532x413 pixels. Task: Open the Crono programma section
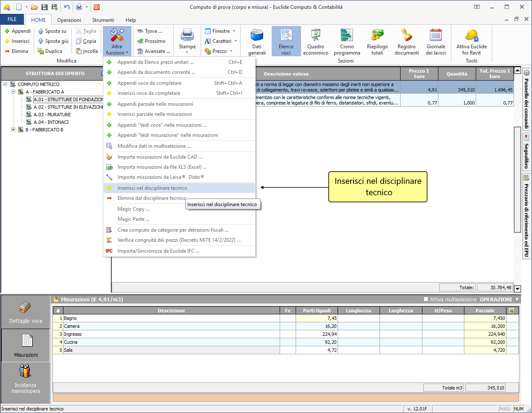(347, 42)
